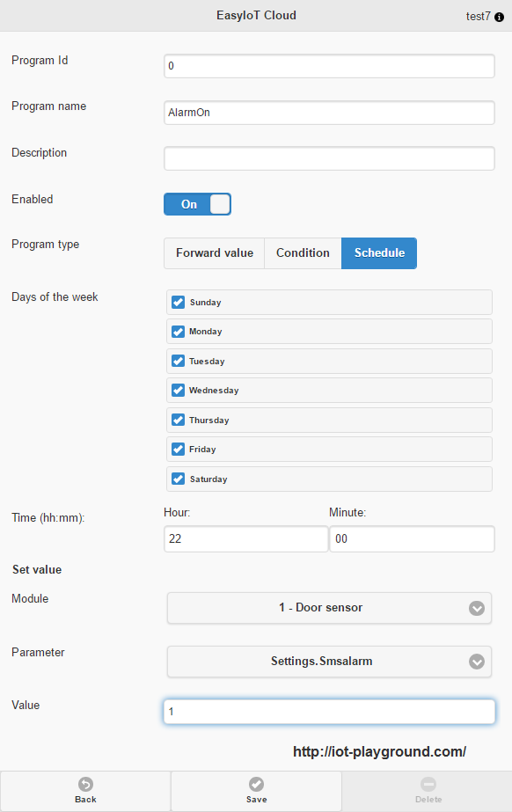Click the Module dropdown arrow icon
The height and width of the screenshot is (812, 512).
[477, 608]
